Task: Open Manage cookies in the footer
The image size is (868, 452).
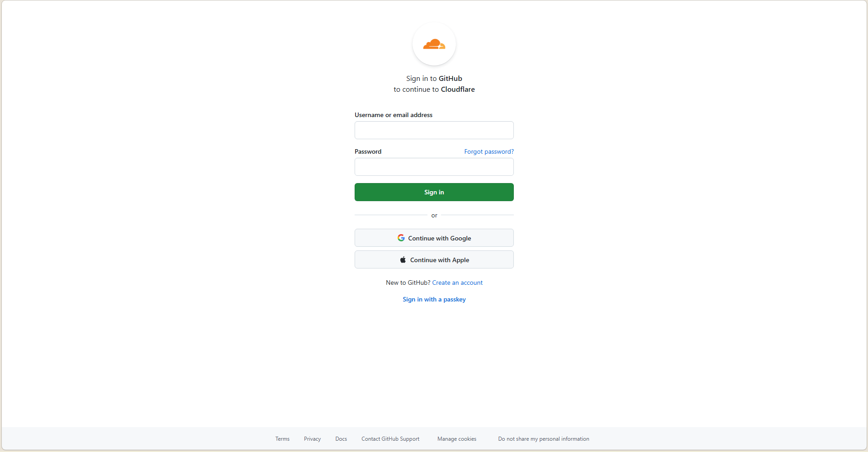Action: tap(456, 439)
